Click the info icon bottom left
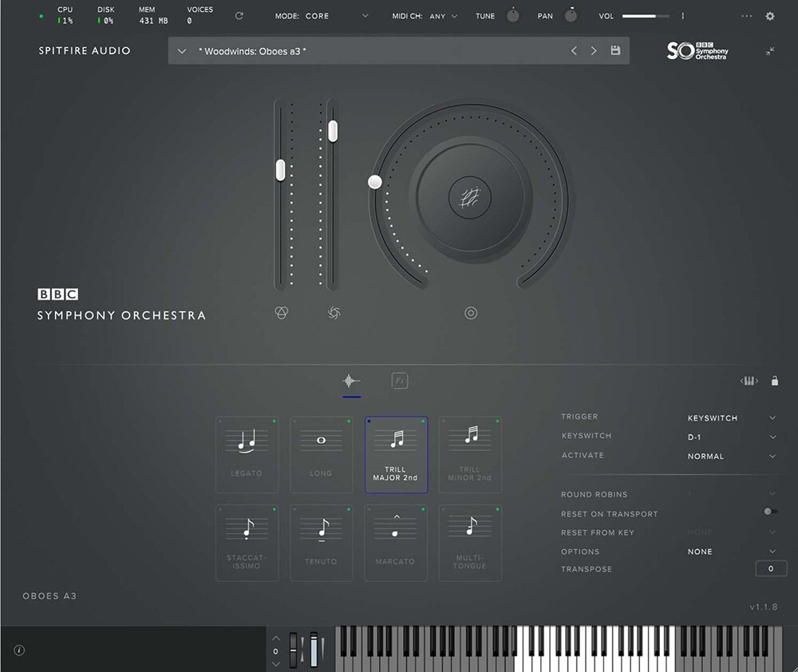Image resolution: width=798 pixels, height=672 pixels. 19,650
